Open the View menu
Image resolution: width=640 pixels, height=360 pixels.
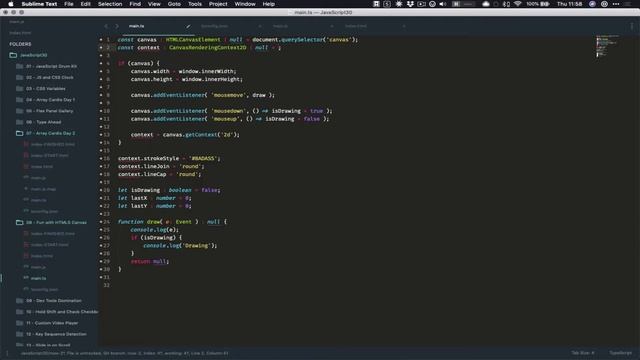[154, 4]
